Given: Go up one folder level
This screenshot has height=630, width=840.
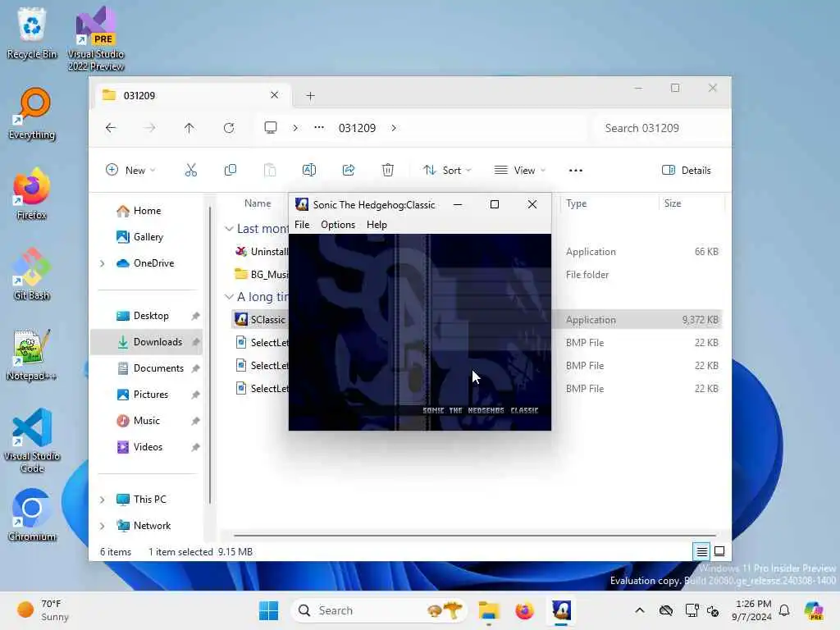Looking at the screenshot, I should tap(189, 127).
